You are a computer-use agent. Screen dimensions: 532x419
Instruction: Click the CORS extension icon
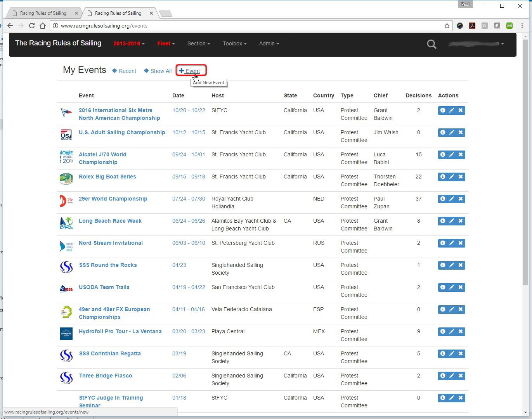point(509,26)
